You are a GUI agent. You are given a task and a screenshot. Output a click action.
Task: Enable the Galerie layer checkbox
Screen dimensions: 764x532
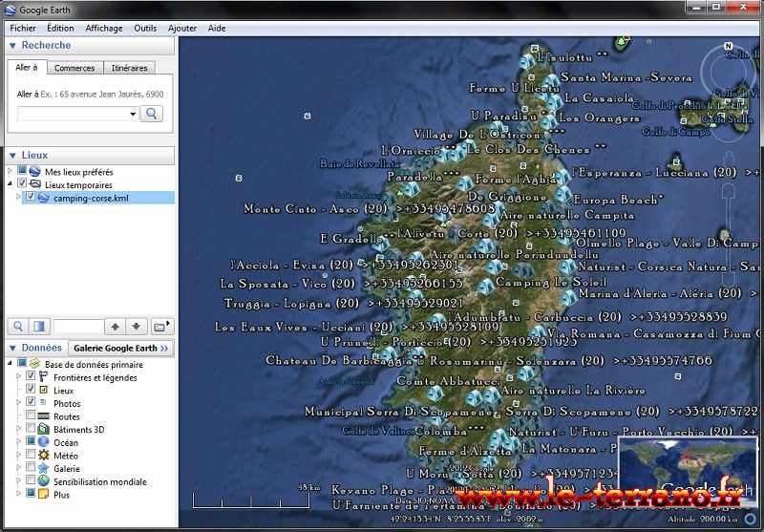click(31, 467)
